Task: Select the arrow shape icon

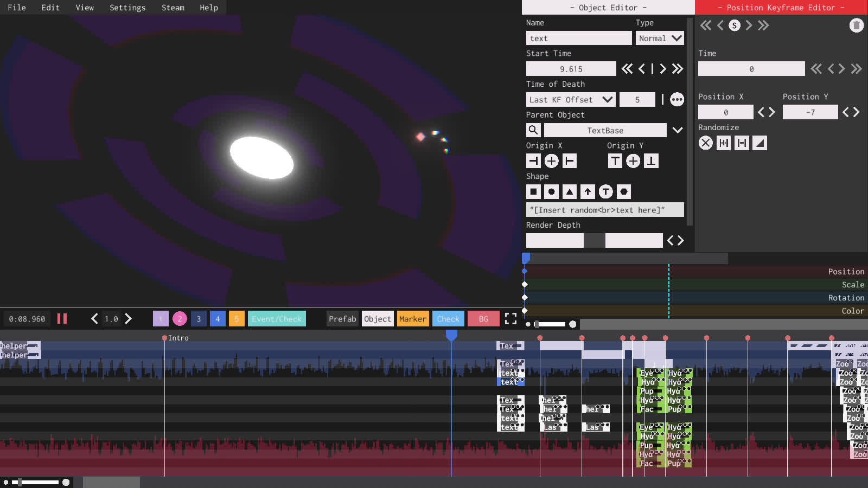Action: click(588, 191)
